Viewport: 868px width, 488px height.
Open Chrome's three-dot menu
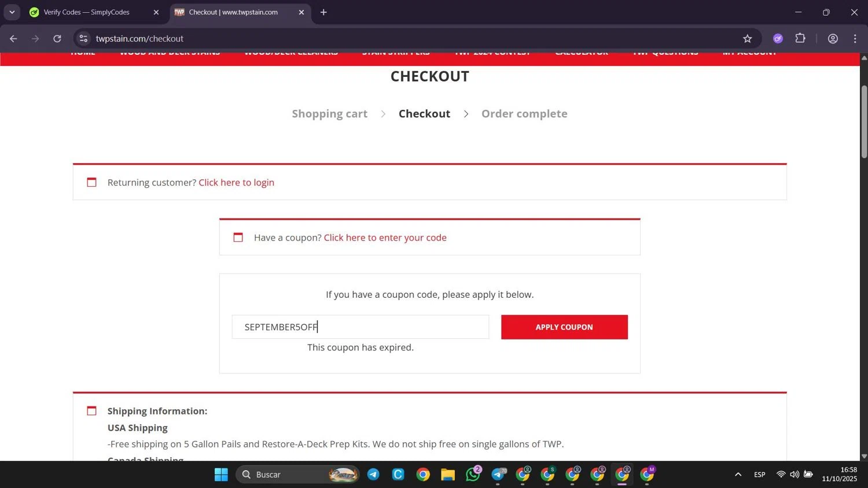pyautogui.click(x=855, y=39)
